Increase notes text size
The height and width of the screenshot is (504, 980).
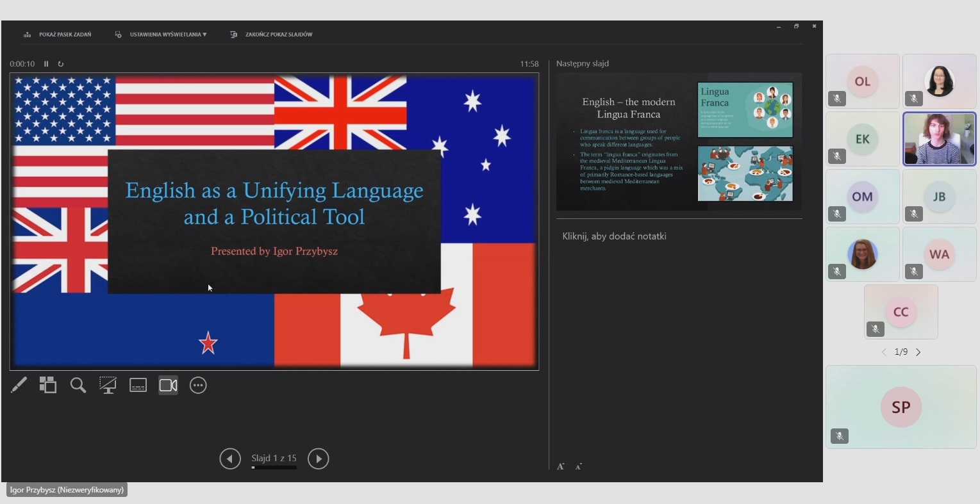[561, 467]
